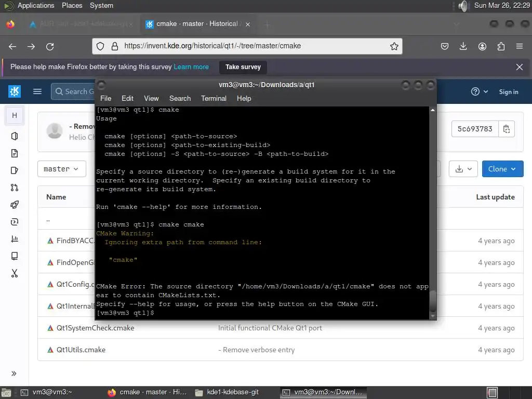Click 'Initial functional CMake Qt1 port' commit message
532x399 pixels.
270,328
